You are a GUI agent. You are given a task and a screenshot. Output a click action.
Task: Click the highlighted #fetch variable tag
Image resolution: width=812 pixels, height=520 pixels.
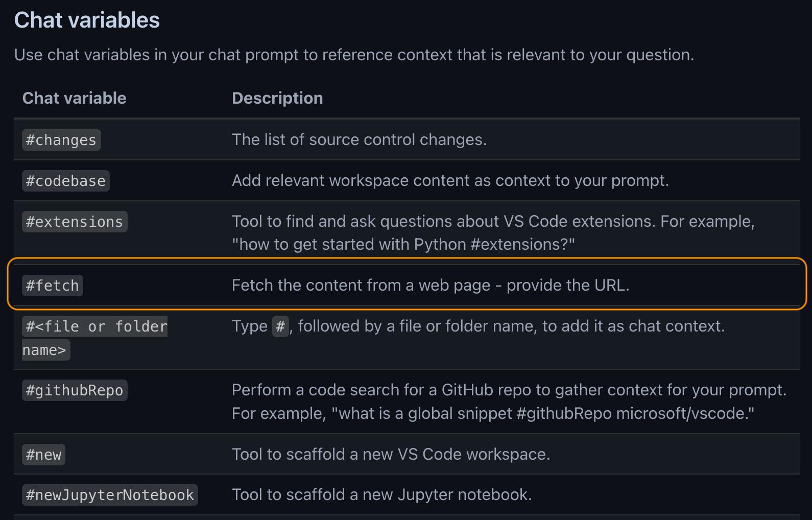coord(53,286)
